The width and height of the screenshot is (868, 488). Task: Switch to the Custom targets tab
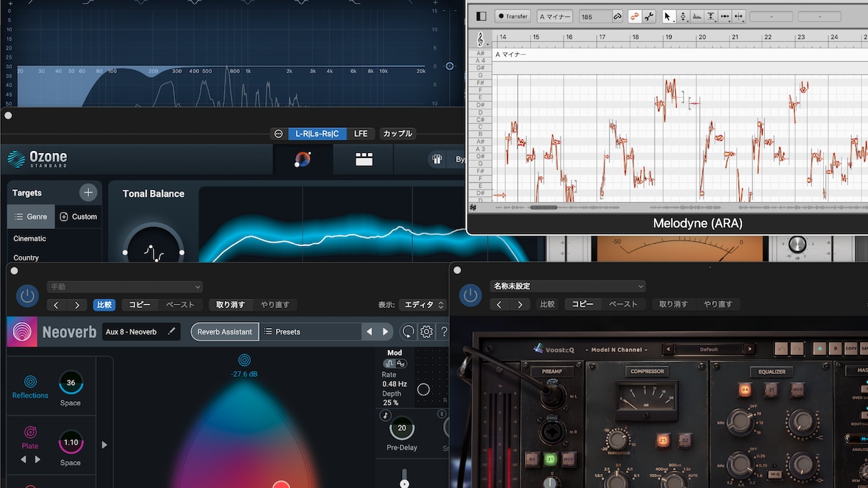(78, 216)
